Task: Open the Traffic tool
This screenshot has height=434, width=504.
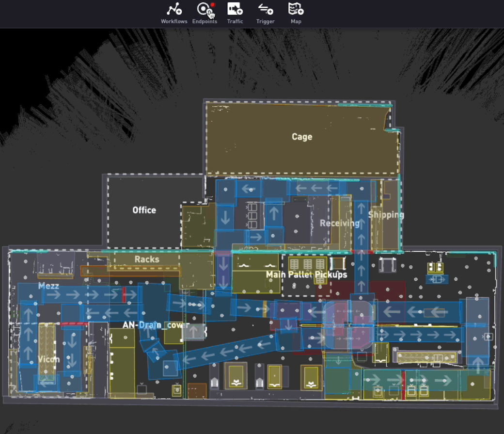Action: coord(235,13)
